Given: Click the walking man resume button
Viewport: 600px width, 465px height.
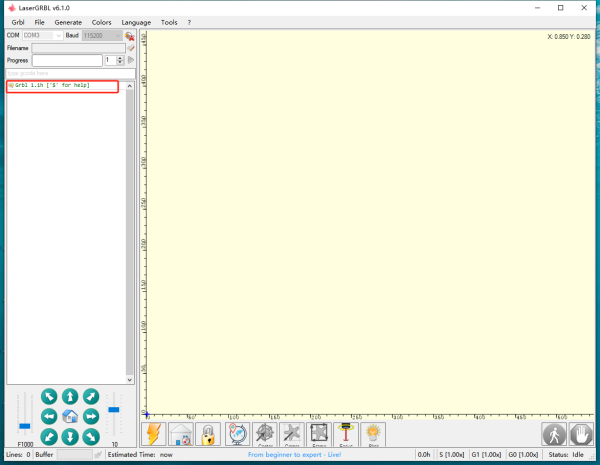Looking at the screenshot, I should [x=554, y=433].
